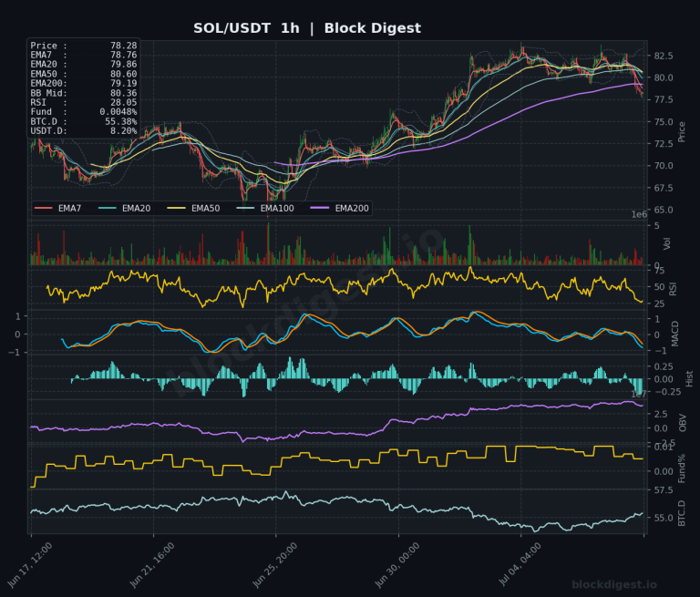Click the Jun 25, 20:00 date label
700x597 pixels.
click(274, 565)
